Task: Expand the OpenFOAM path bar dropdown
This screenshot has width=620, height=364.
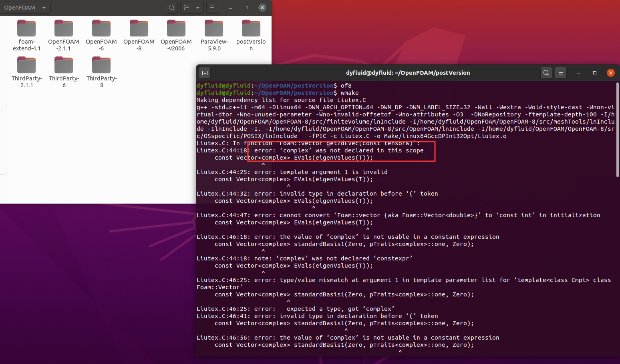Action: point(44,8)
